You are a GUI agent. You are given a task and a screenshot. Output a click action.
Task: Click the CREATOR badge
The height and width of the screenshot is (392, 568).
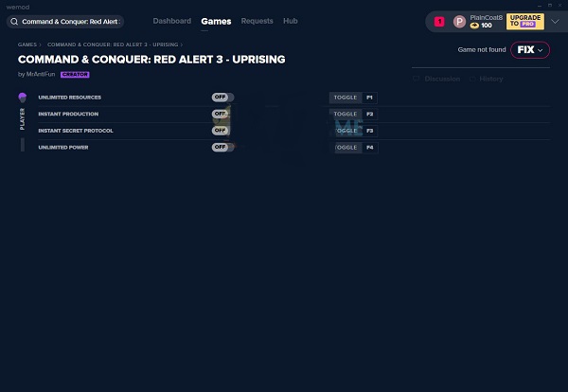coord(75,75)
